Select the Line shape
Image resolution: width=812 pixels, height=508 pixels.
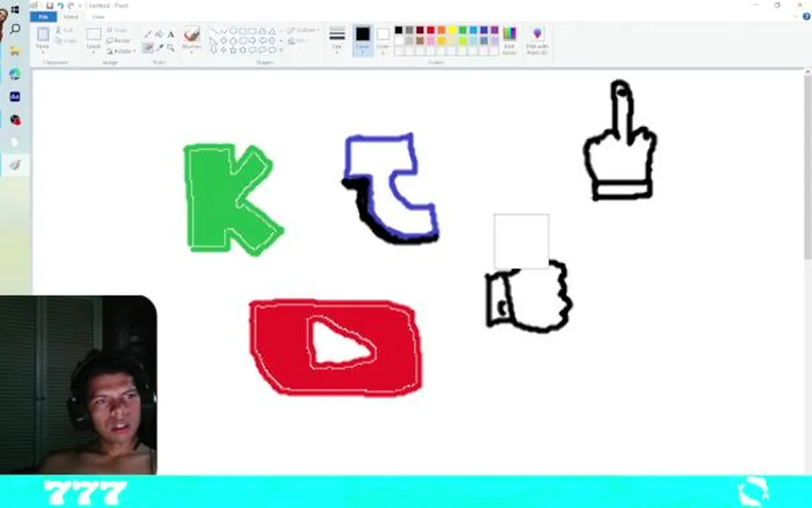pos(214,31)
